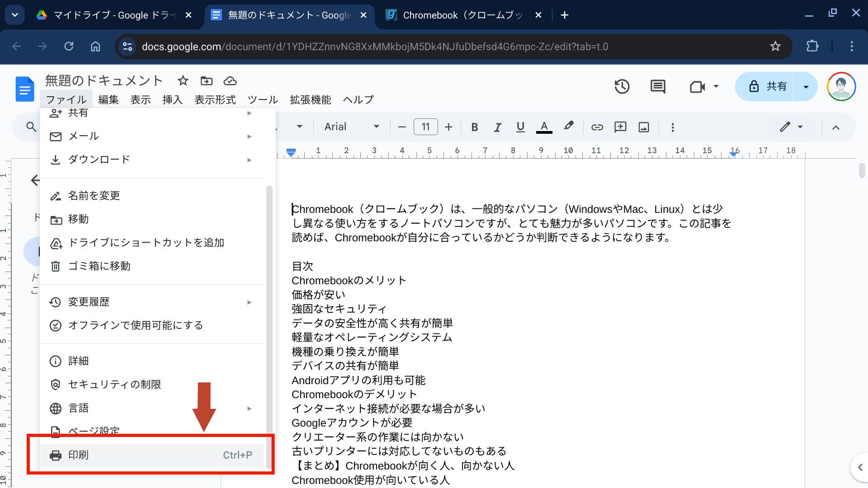Open the editing mode pencil dropdown
This screenshot has width=868, height=488.
[791, 127]
